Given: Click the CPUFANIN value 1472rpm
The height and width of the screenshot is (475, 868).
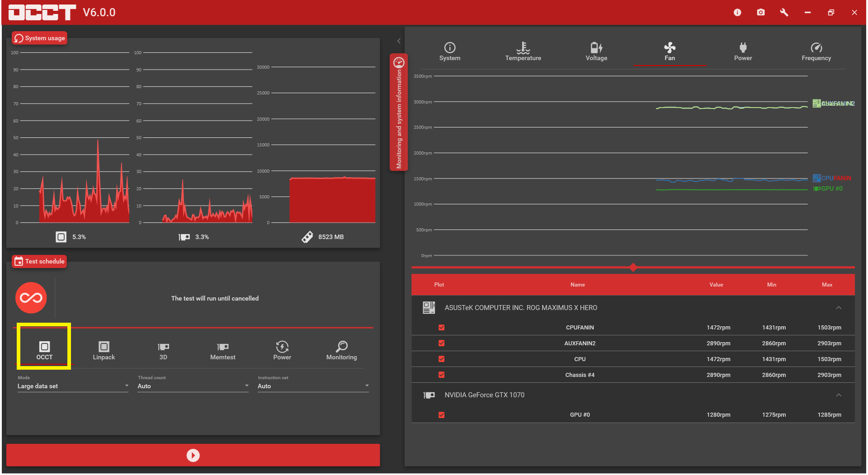Looking at the screenshot, I should [x=718, y=328].
